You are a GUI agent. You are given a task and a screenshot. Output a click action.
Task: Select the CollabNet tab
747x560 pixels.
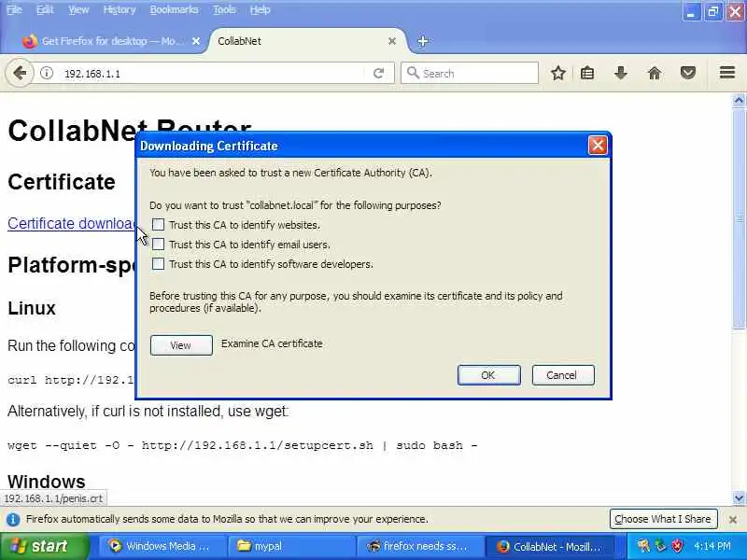[305, 41]
